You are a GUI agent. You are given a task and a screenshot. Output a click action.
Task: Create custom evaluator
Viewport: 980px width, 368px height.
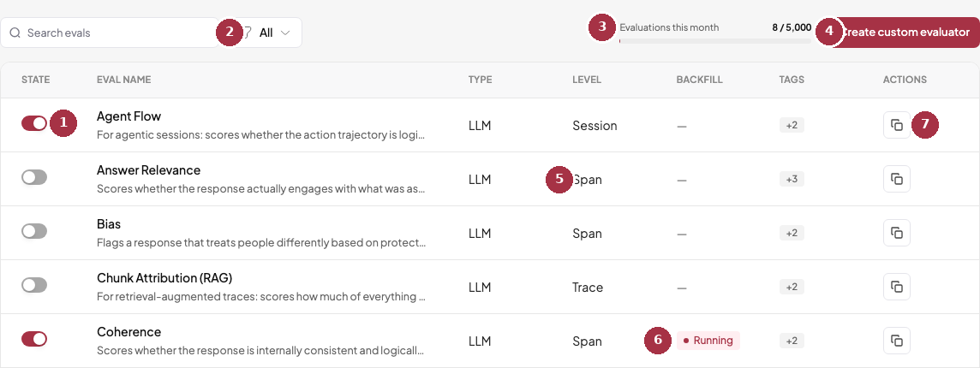pos(905,32)
